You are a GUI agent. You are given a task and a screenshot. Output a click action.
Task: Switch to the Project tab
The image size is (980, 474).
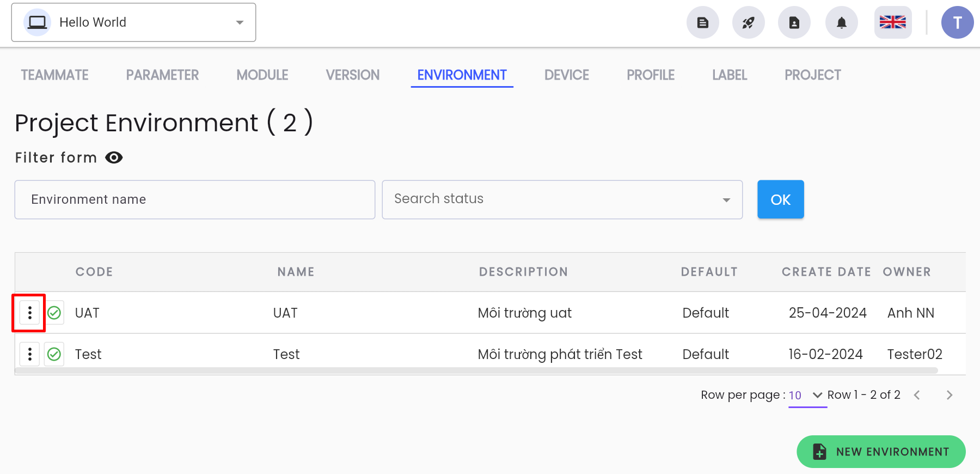coord(813,75)
